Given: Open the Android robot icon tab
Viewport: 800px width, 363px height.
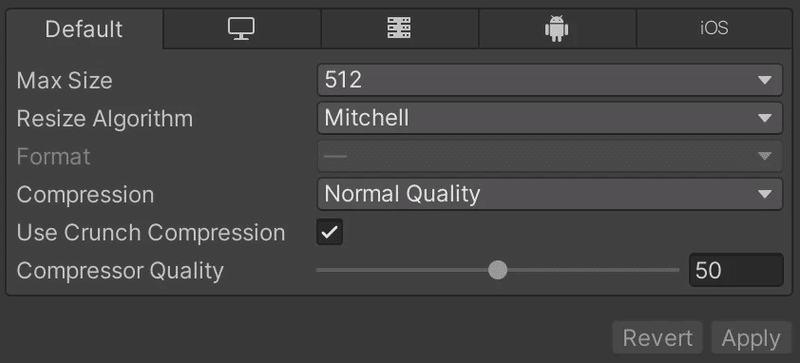Looking at the screenshot, I should pos(557,29).
